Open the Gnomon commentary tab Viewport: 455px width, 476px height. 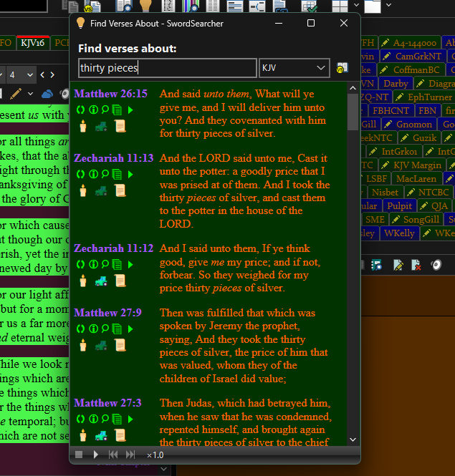(409, 125)
